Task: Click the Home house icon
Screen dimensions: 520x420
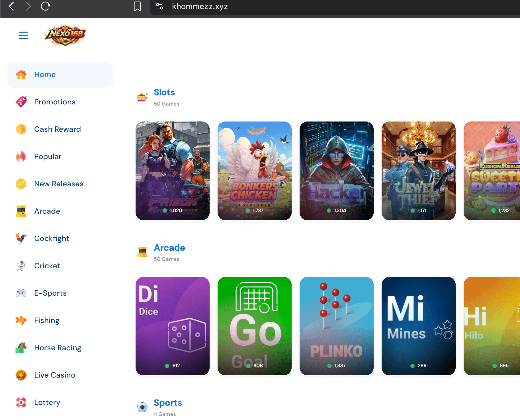Action: (x=21, y=75)
